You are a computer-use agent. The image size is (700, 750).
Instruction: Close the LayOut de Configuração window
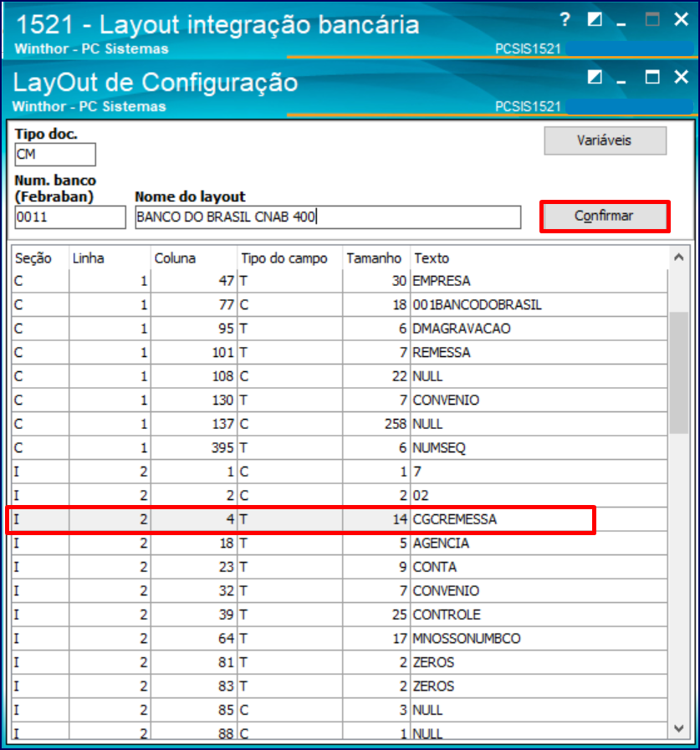(681, 77)
